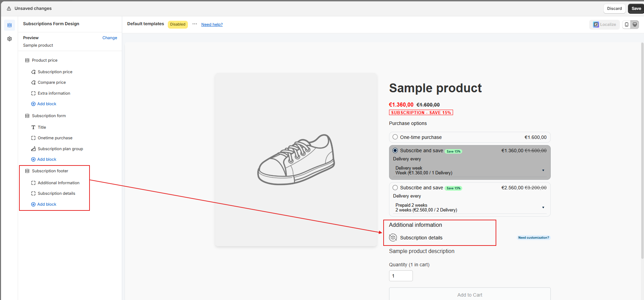This screenshot has height=300, width=644.
Task: Select the Subscription form section
Action: tap(49, 116)
